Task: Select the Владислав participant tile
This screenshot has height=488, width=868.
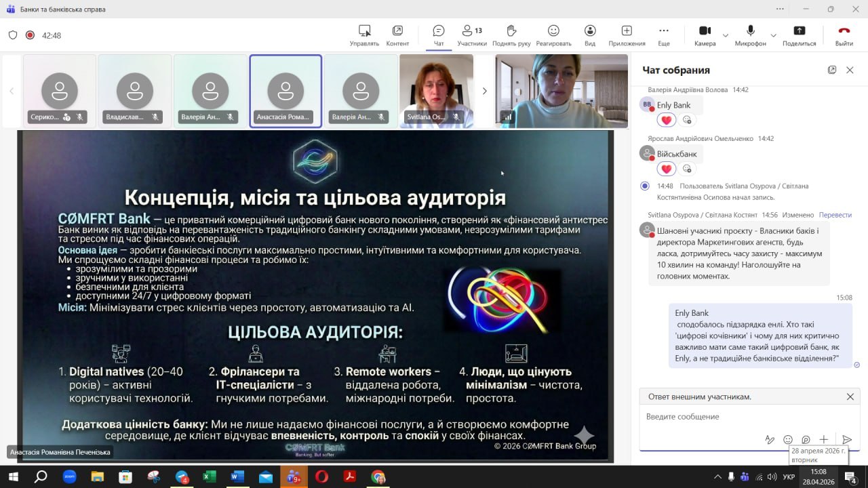Action: 135,91
